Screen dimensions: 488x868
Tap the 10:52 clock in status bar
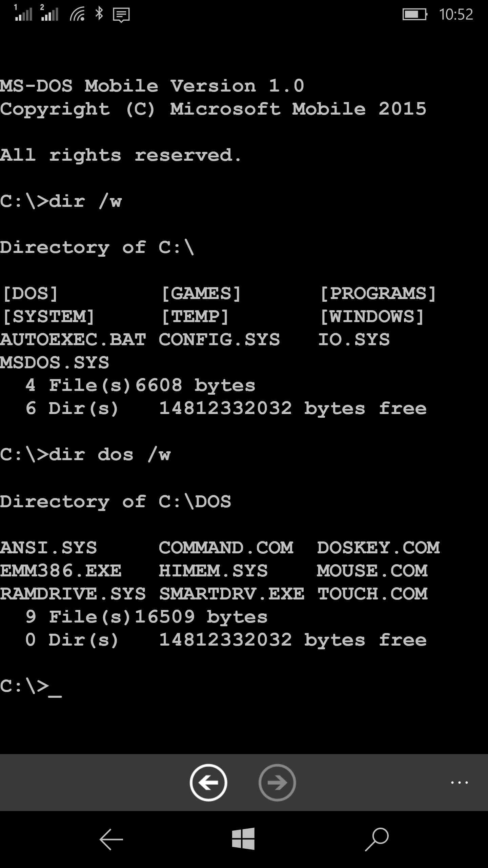(456, 15)
